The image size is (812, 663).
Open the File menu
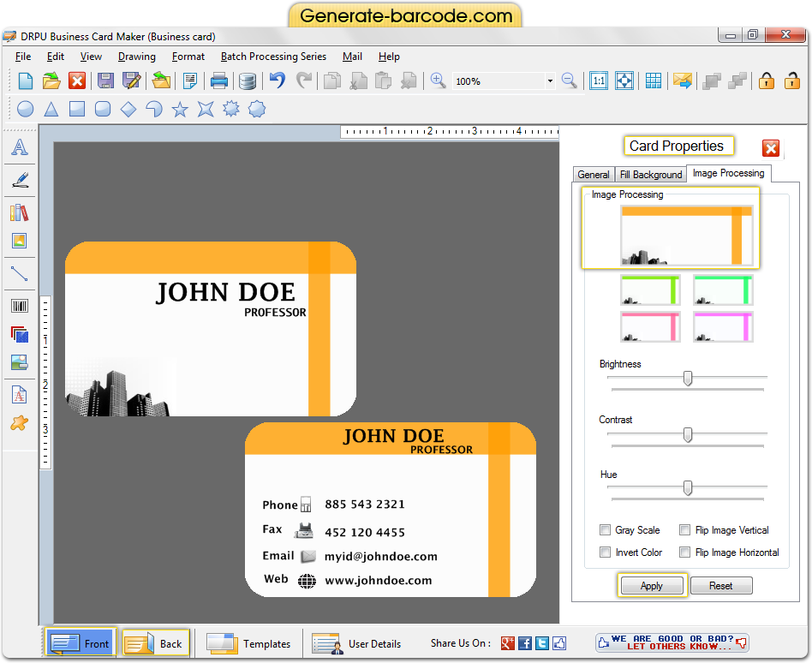point(22,57)
